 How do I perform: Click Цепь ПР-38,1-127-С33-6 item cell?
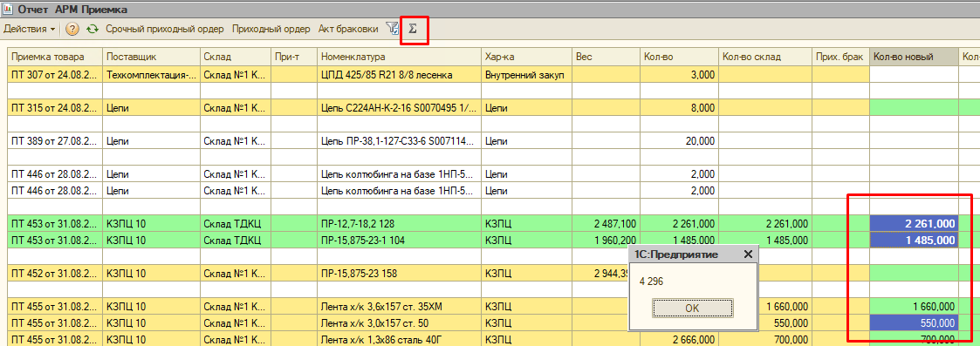[x=399, y=141]
